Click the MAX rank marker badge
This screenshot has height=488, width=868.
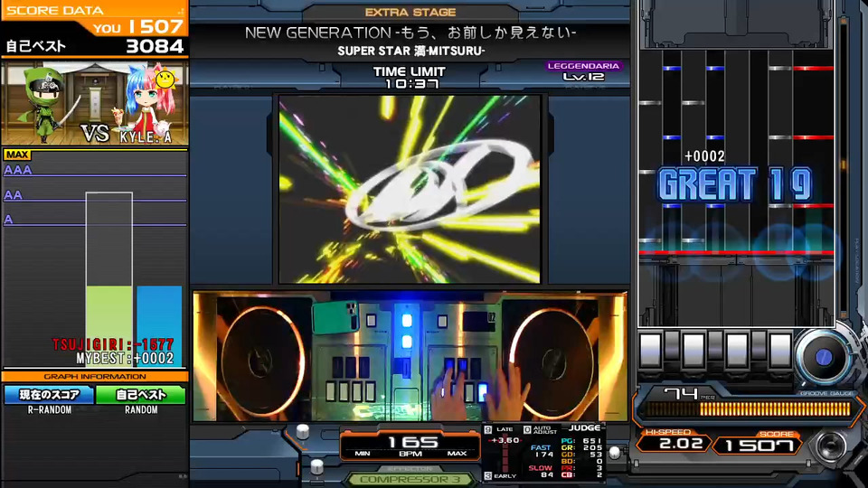point(17,155)
